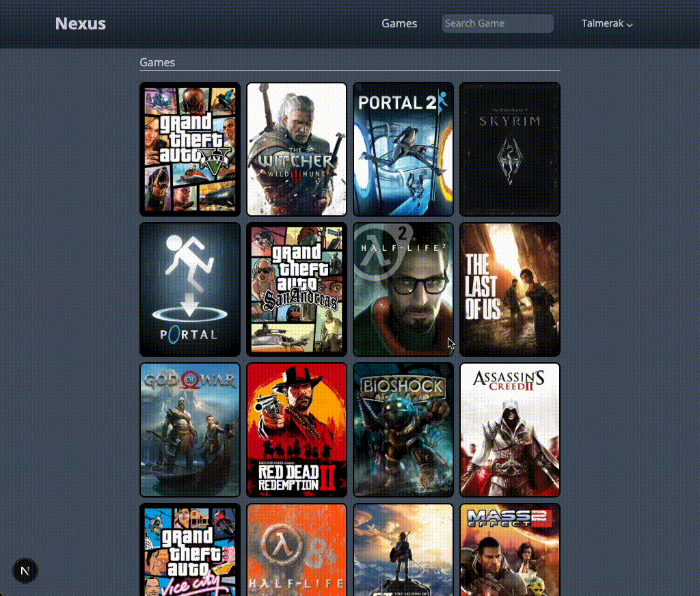Choose Red Dead Redemption II cover
700x596 pixels.
click(x=297, y=430)
